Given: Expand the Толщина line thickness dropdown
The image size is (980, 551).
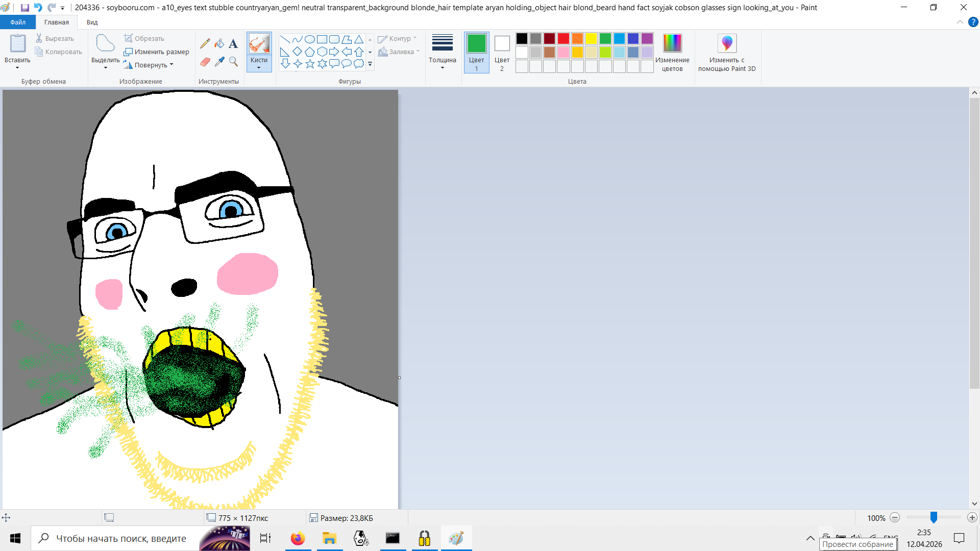Looking at the screenshot, I should coord(442,52).
